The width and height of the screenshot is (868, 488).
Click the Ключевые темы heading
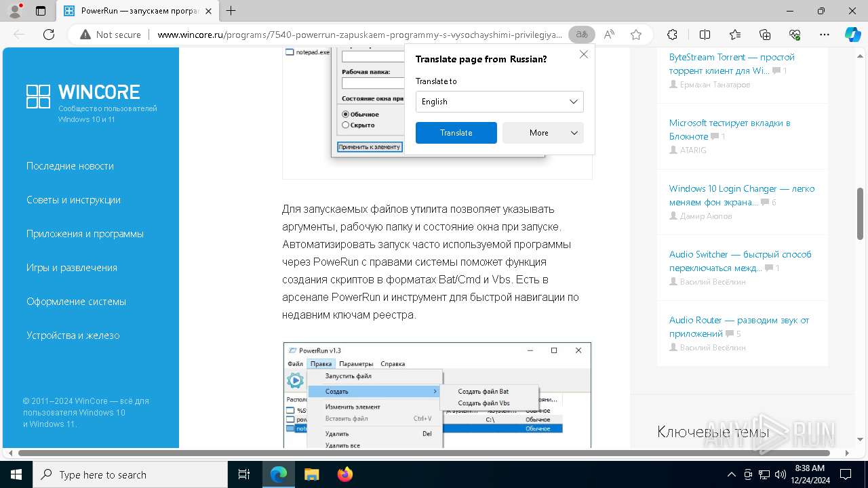pyautogui.click(x=713, y=432)
